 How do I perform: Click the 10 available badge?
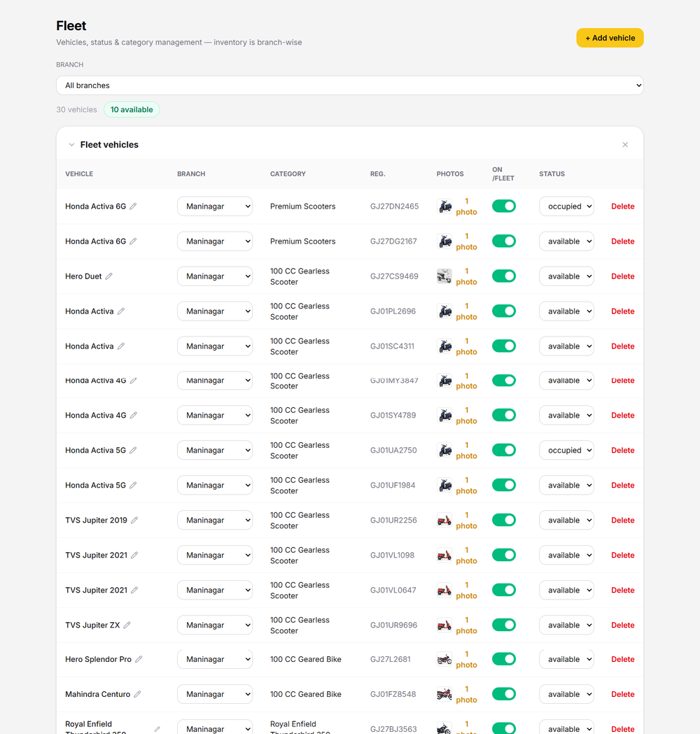point(132,110)
